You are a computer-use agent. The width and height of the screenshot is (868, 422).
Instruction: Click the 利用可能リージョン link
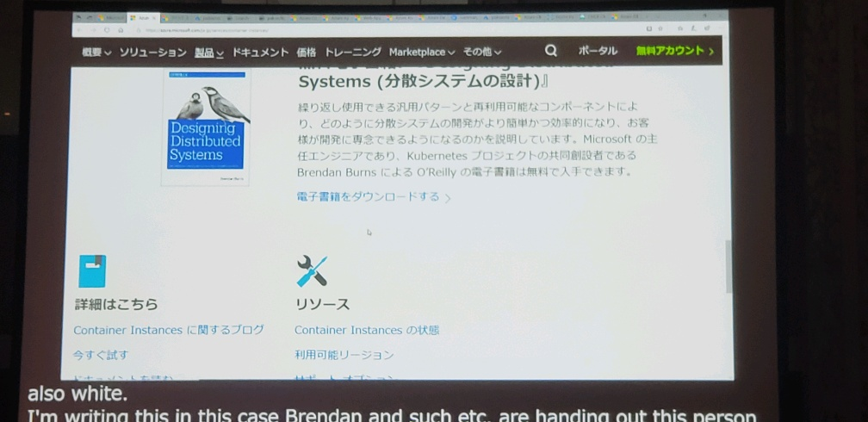(x=344, y=355)
